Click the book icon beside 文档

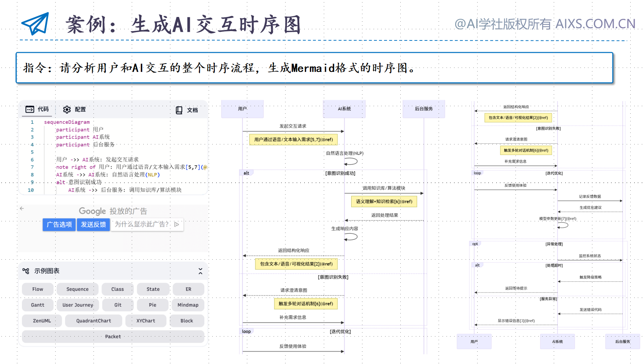(179, 110)
